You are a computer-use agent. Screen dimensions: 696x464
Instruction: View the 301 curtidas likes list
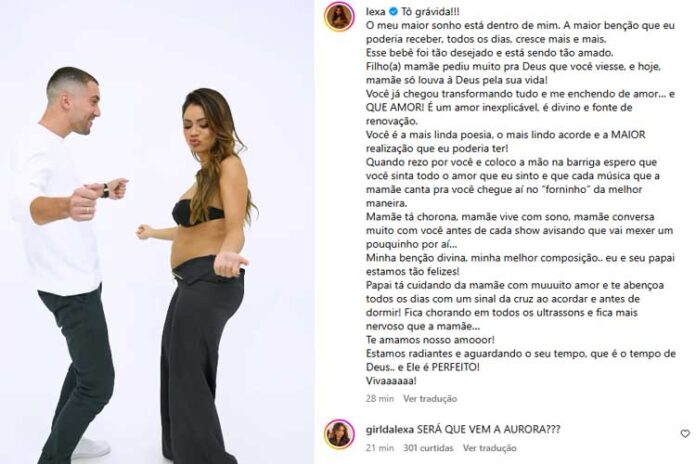(x=428, y=448)
